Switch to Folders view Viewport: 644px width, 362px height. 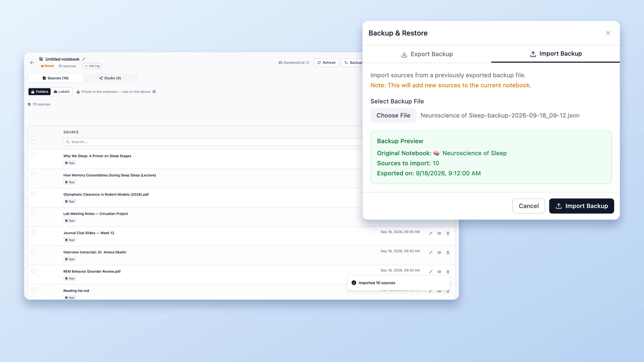pos(39,92)
